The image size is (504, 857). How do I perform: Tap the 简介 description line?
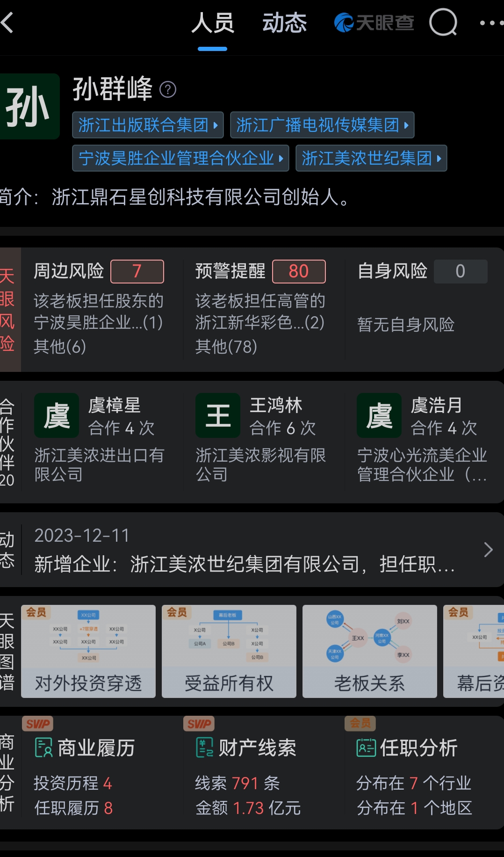pyautogui.click(x=175, y=197)
